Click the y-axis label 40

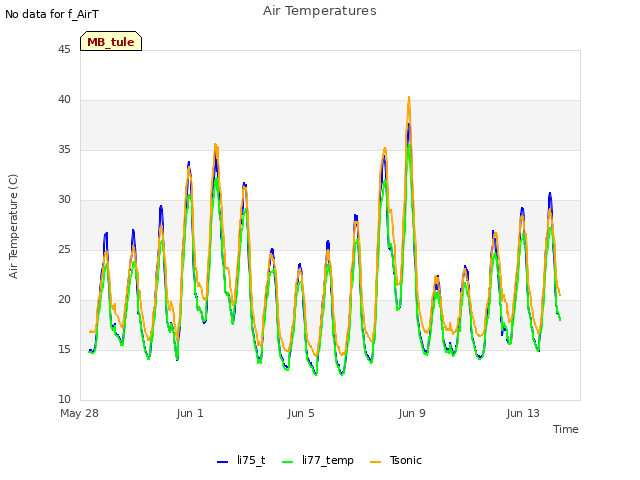(x=64, y=100)
